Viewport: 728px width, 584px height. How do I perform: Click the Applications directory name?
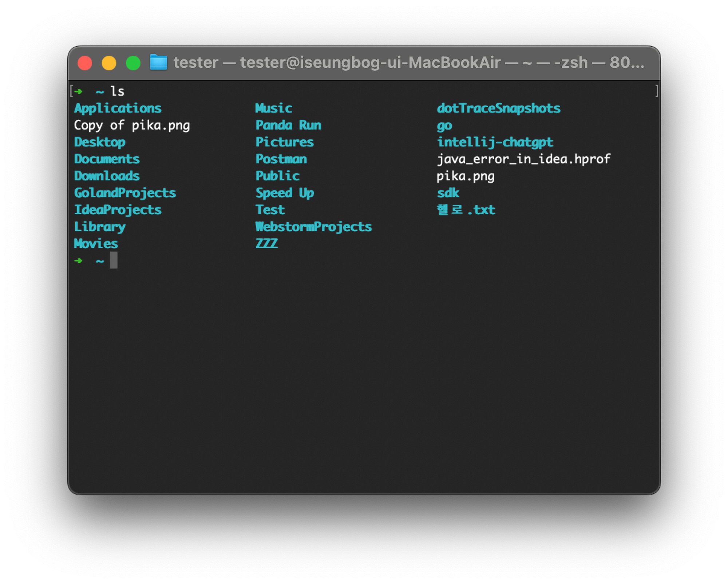pyautogui.click(x=118, y=108)
